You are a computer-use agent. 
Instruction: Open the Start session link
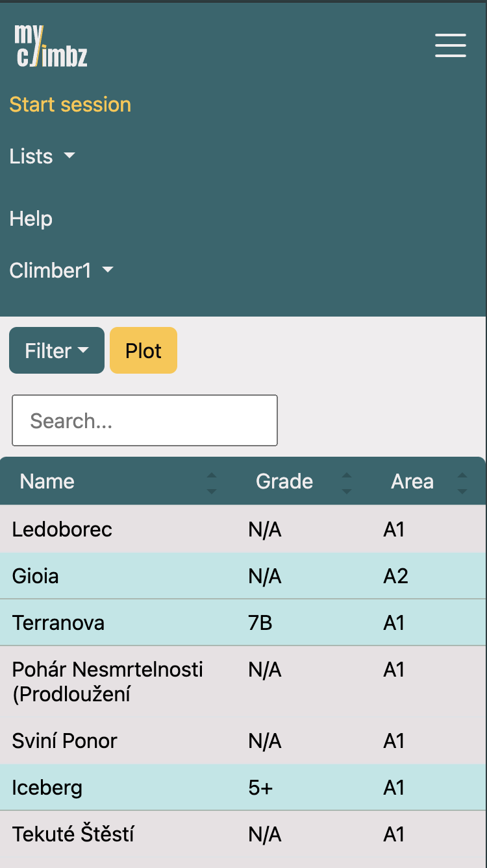pyautogui.click(x=70, y=104)
